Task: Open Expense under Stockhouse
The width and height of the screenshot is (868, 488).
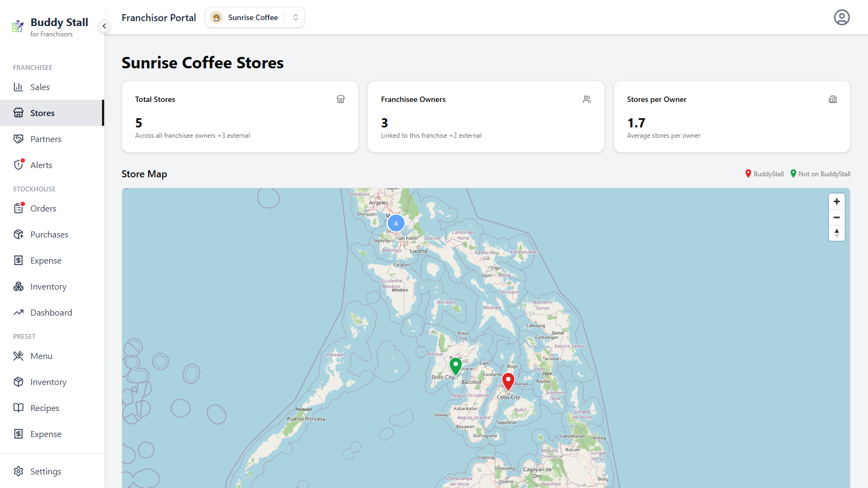Action: click(x=52, y=260)
